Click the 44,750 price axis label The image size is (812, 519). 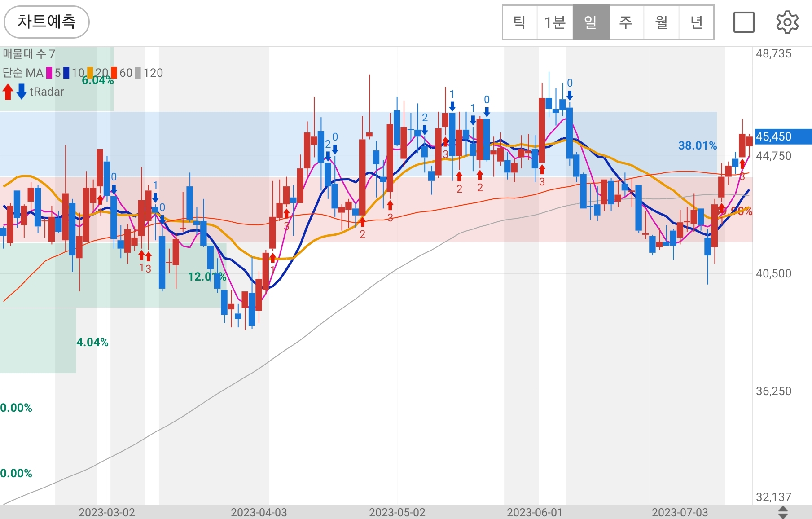tap(773, 156)
